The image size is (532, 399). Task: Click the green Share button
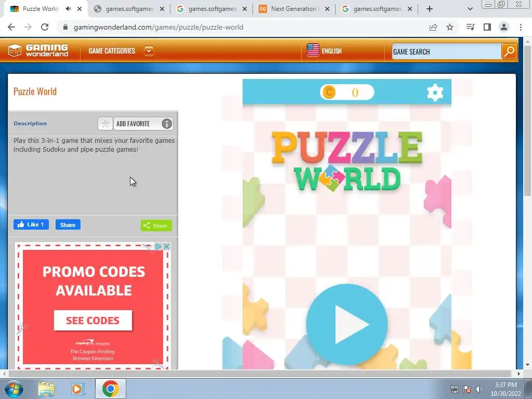[156, 225]
